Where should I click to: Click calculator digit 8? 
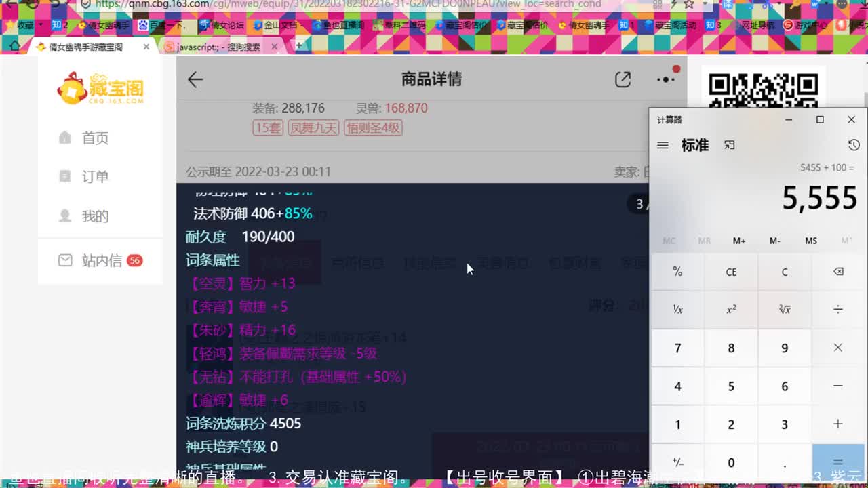[x=731, y=348]
